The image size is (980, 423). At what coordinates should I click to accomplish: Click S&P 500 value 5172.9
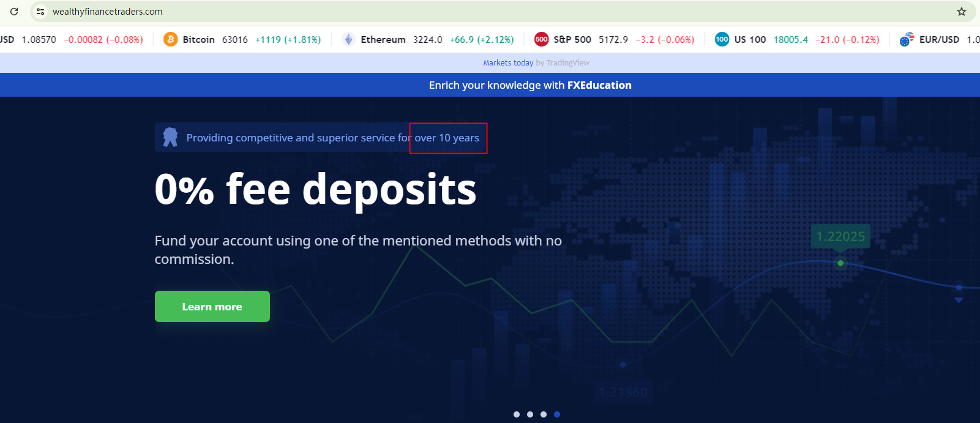click(x=613, y=40)
